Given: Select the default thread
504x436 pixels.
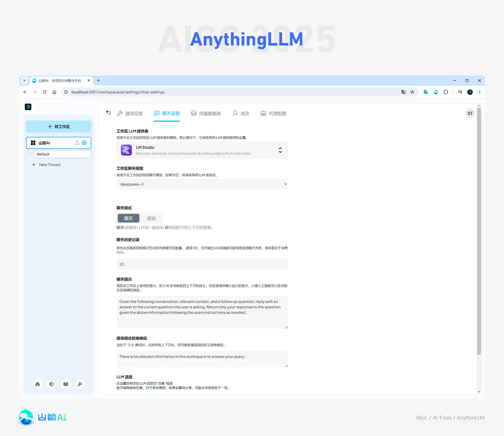Looking at the screenshot, I should (x=63, y=154).
